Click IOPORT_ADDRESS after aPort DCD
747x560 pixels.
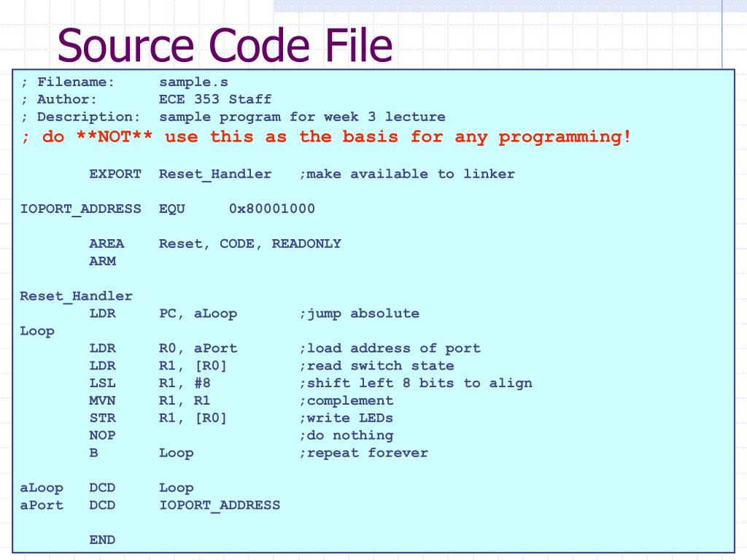(x=220, y=505)
